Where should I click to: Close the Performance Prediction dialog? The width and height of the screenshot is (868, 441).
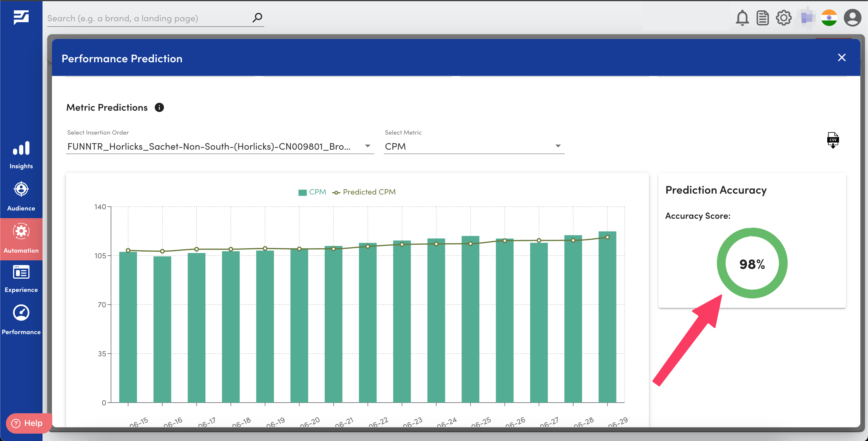[x=841, y=58]
